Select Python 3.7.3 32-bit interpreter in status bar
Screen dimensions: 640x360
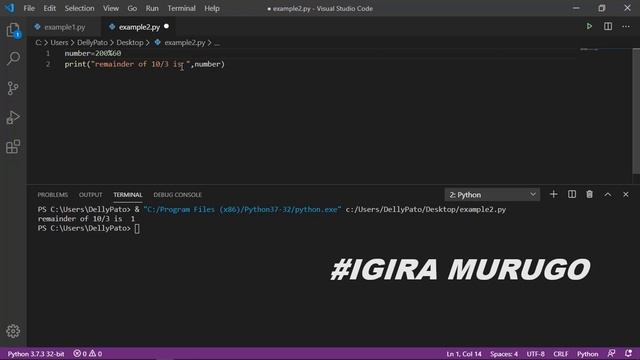tap(36, 353)
